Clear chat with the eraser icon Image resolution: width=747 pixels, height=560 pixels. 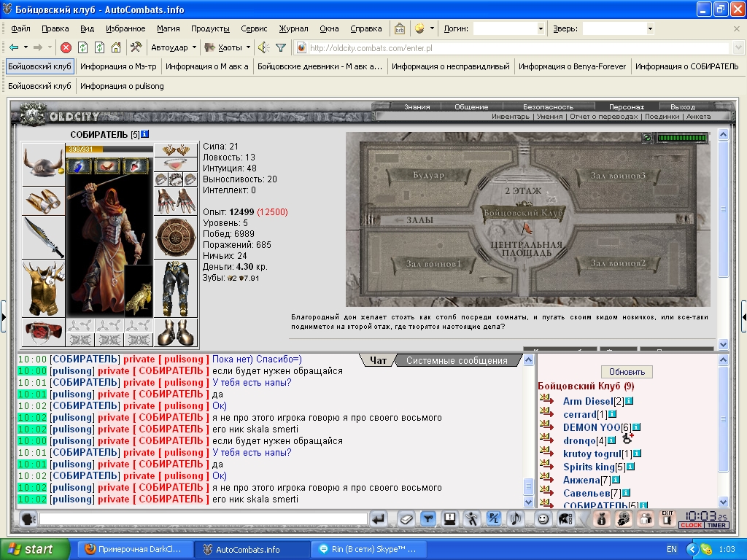point(406,518)
